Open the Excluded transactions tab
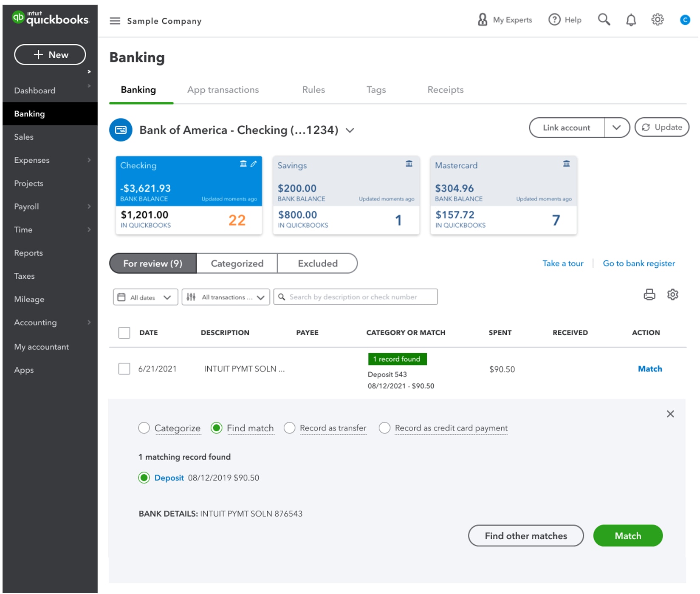 (x=318, y=263)
